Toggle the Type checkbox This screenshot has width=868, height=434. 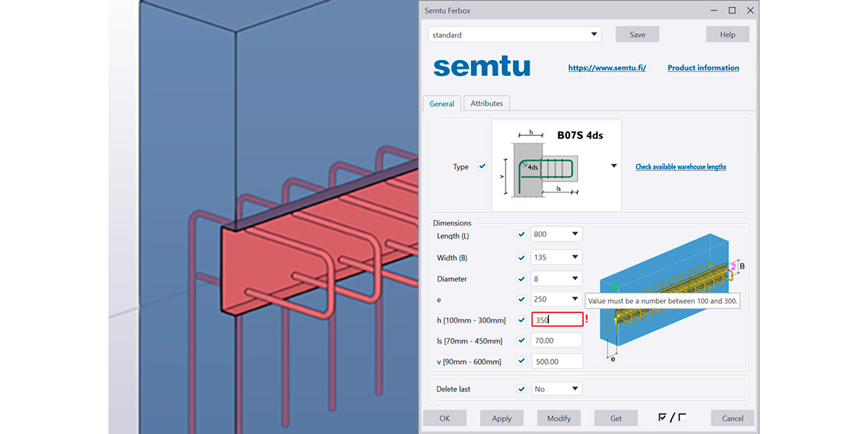pyautogui.click(x=482, y=166)
